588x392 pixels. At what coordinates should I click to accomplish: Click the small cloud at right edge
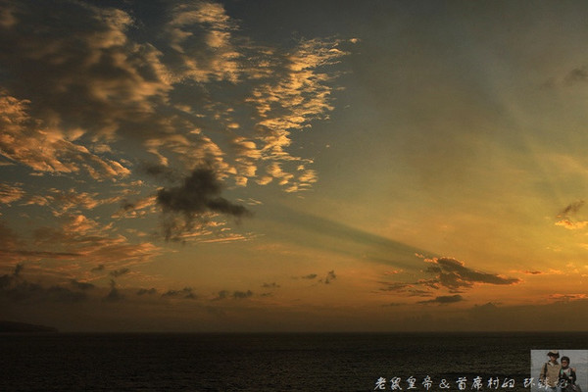570,216
